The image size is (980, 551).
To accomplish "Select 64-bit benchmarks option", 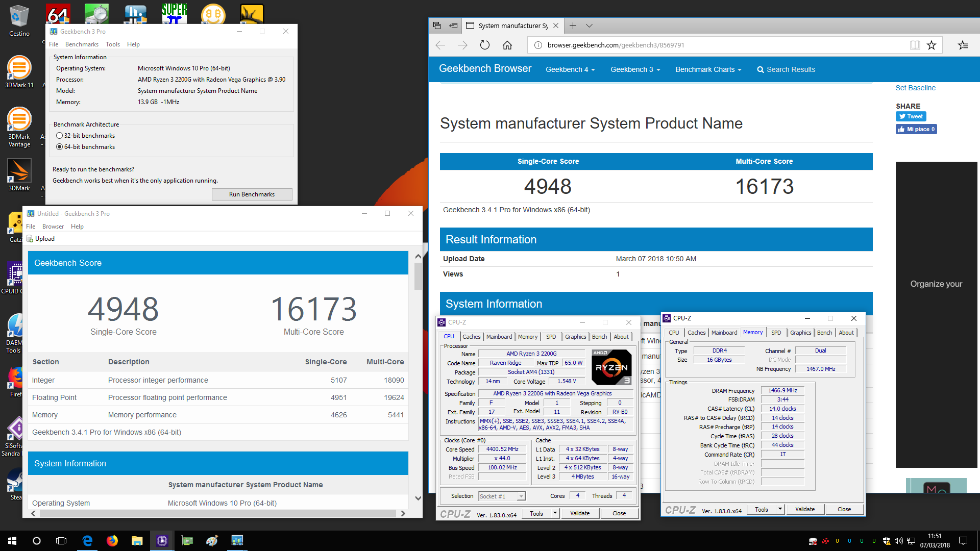I will [x=86, y=147].
